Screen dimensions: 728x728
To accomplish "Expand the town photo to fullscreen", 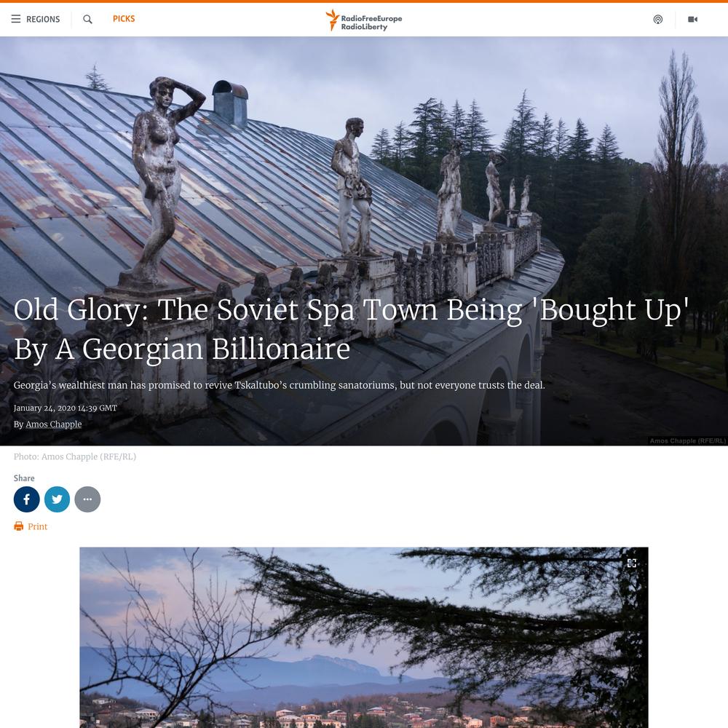I will (631, 563).
